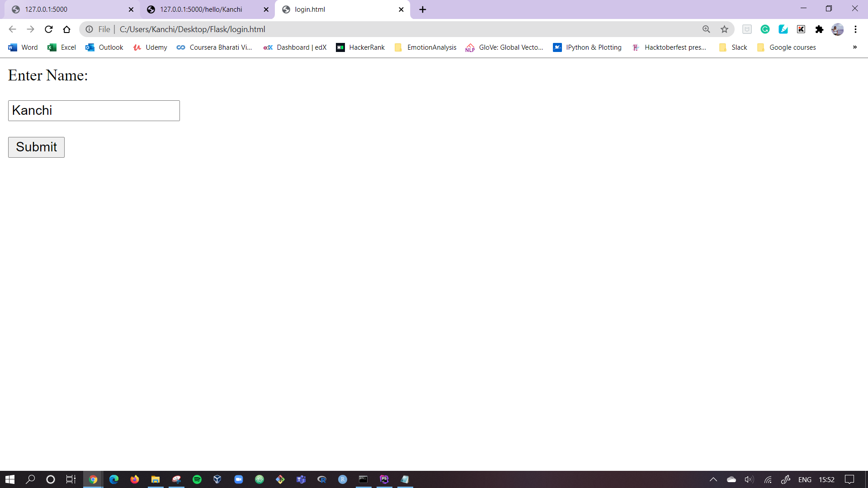The width and height of the screenshot is (868, 488).
Task: Click the volume icon in system tray
Action: pyautogui.click(x=749, y=479)
